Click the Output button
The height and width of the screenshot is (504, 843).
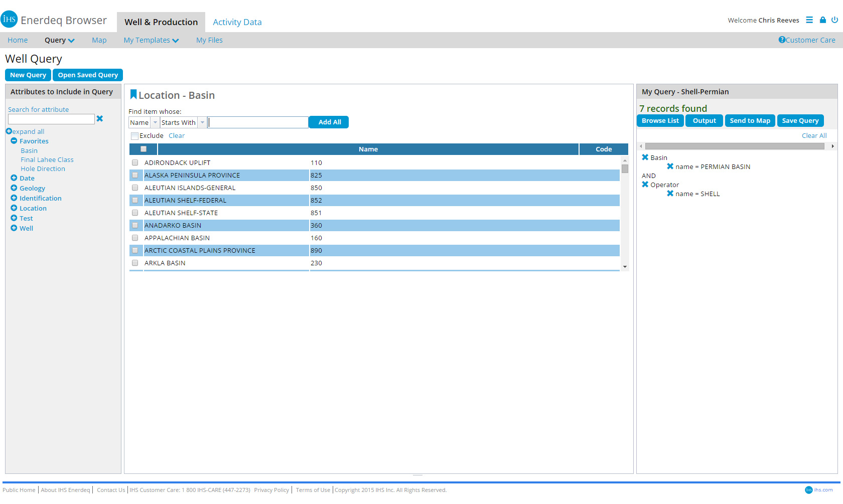coord(705,121)
